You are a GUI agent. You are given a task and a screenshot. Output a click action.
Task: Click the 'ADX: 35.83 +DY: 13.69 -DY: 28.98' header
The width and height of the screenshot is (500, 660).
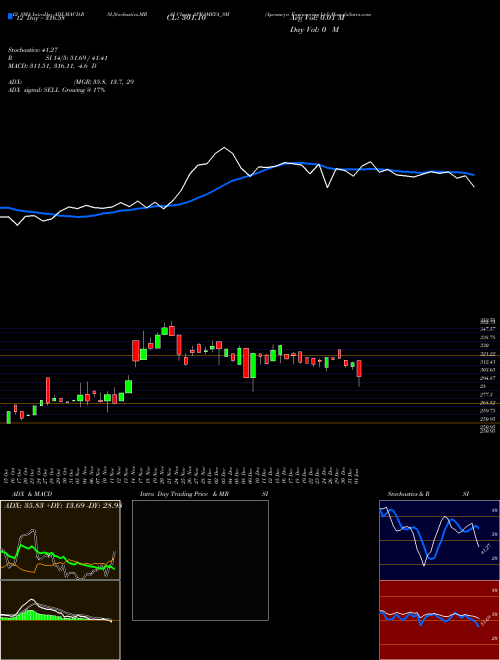[62, 506]
